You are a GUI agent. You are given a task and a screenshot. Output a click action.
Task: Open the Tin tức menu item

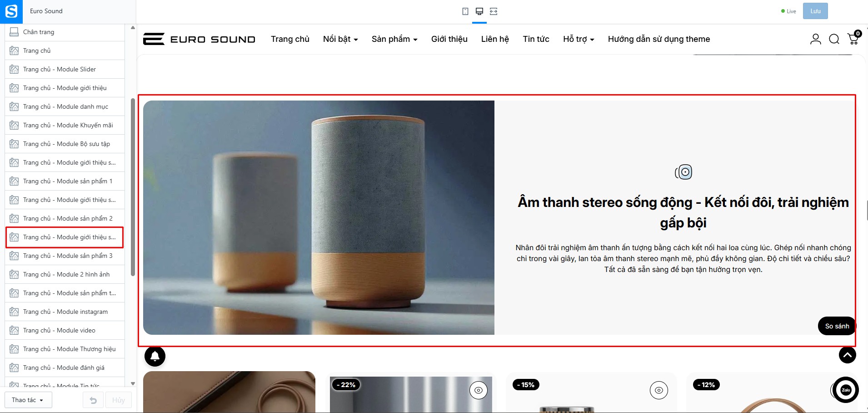pos(536,39)
